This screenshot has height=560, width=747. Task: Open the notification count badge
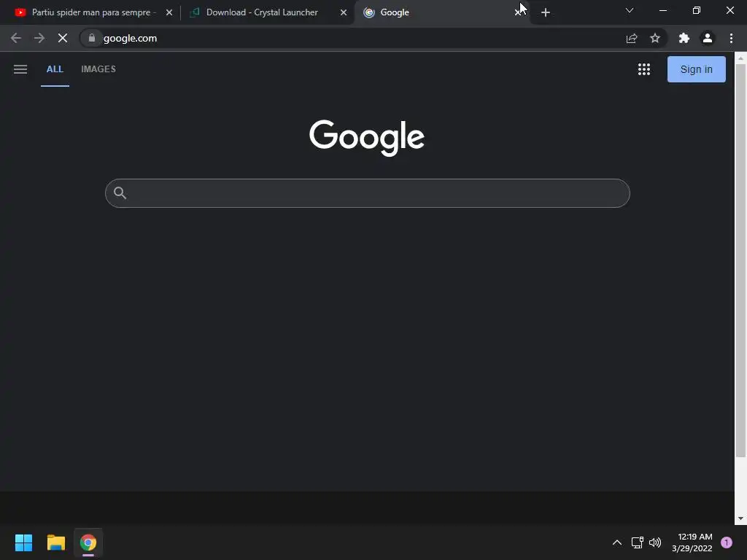coord(726,542)
